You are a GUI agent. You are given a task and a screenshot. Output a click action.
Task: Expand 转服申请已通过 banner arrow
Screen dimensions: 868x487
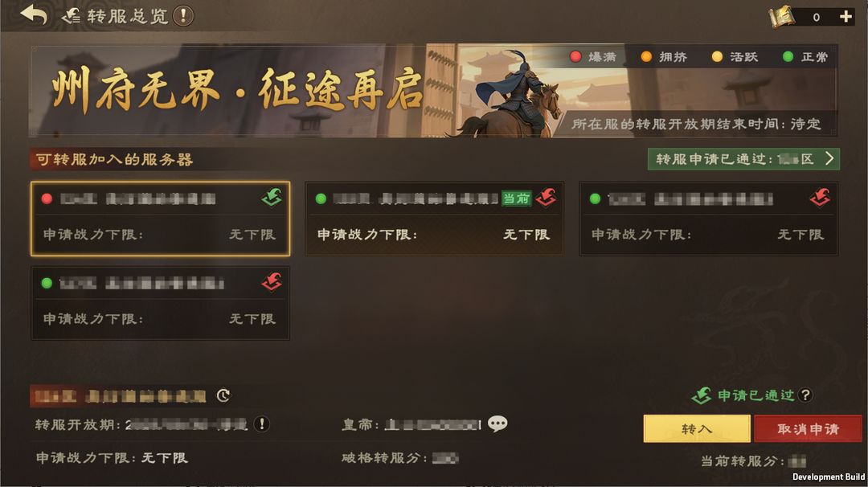tap(829, 159)
